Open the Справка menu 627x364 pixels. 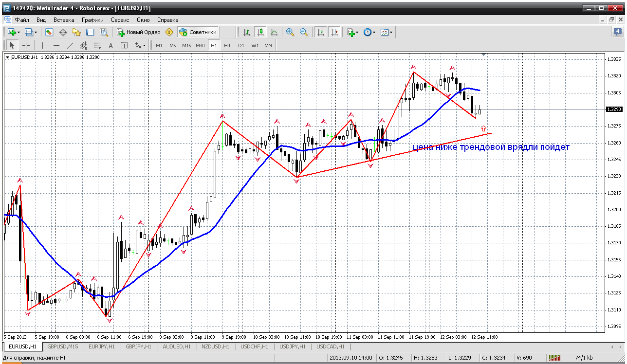168,20
